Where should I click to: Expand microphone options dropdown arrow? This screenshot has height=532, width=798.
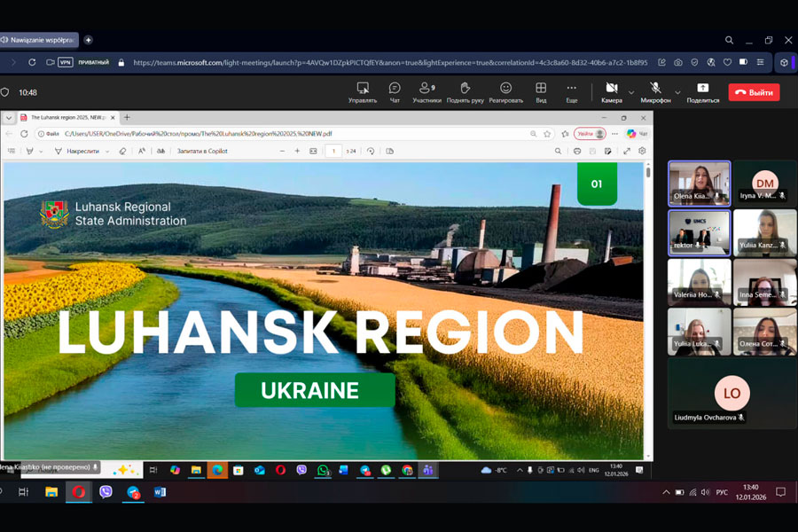(x=677, y=92)
